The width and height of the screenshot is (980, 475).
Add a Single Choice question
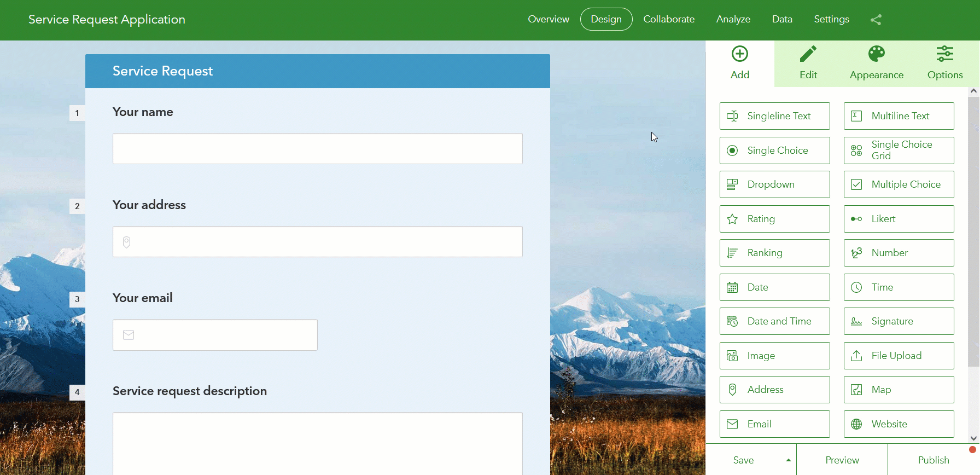click(775, 150)
